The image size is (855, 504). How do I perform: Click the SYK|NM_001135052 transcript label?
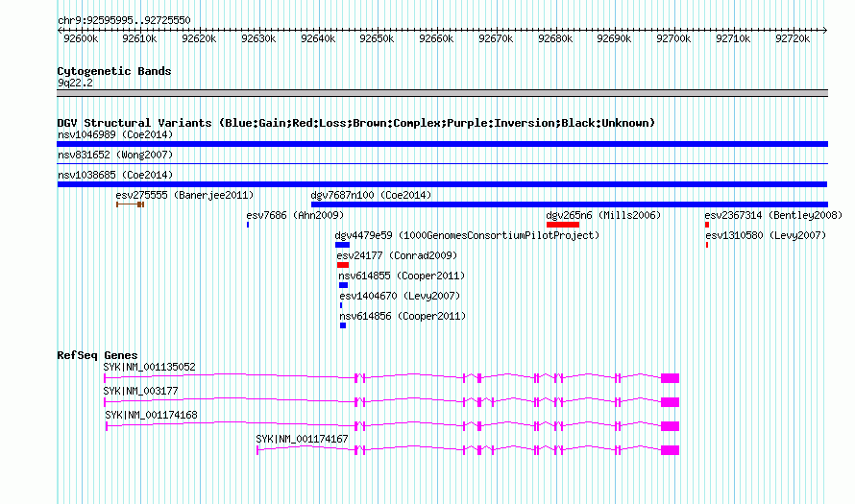tap(150, 368)
